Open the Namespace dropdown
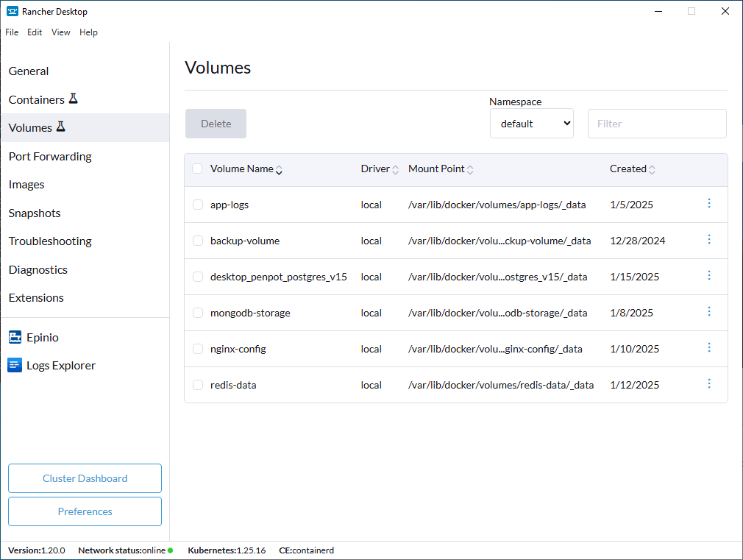This screenshot has height=560, width=743. click(531, 123)
